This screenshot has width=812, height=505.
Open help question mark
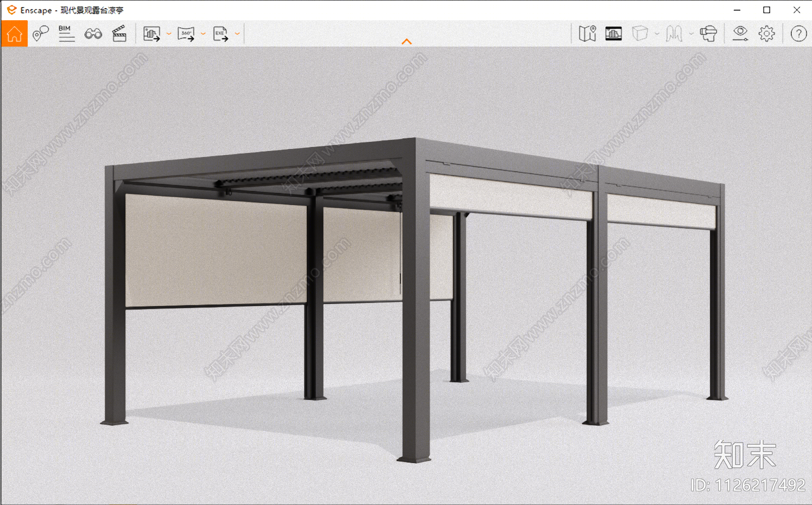click(798, 33)
